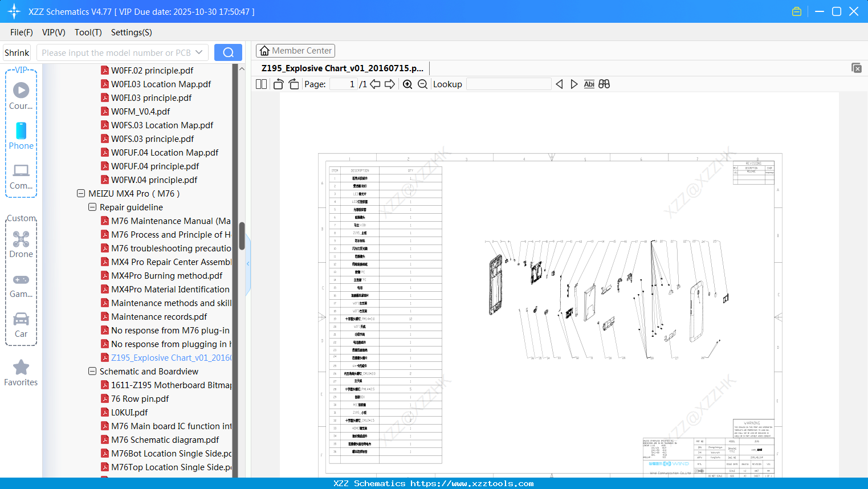
Task: Click the toolbox icon in title bar
Action: click(797, 11)
